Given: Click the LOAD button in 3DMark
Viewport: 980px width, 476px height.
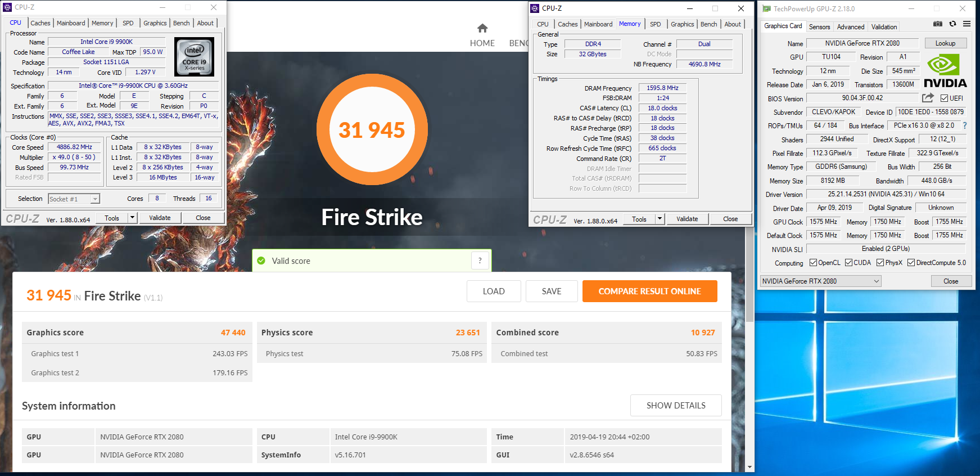Looking at the screenshot, I should 494,291.
